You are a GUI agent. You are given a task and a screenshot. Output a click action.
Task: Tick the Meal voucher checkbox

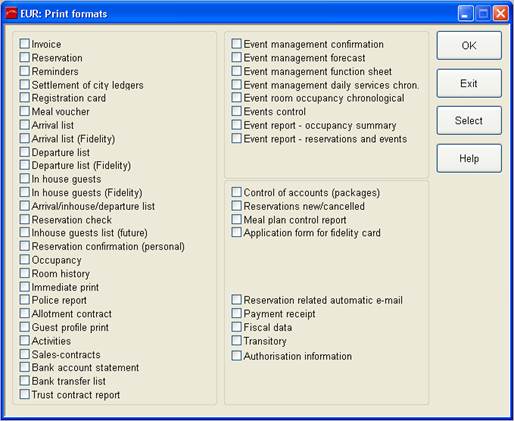coord(24,111)
